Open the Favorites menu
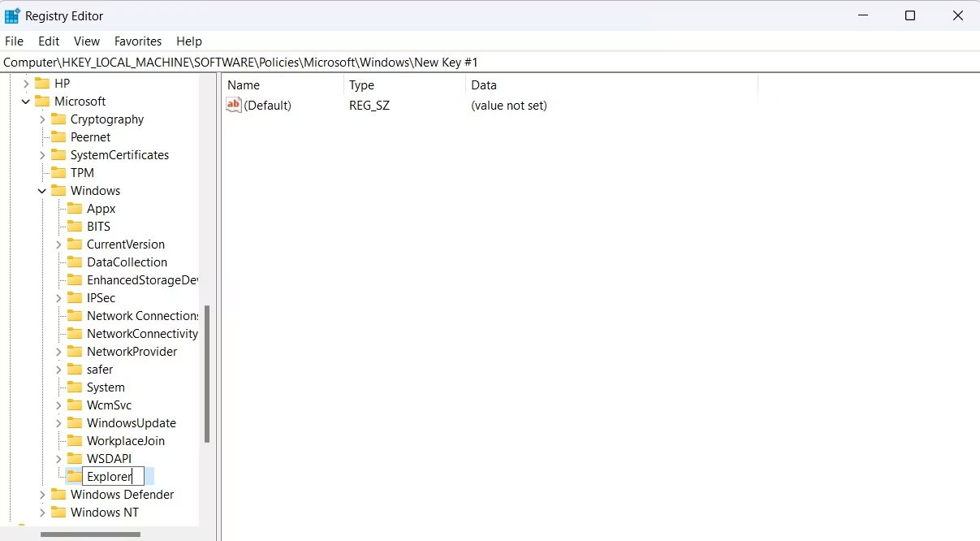Viewport: 980px width, 541px height. click(x=137, y=41)
